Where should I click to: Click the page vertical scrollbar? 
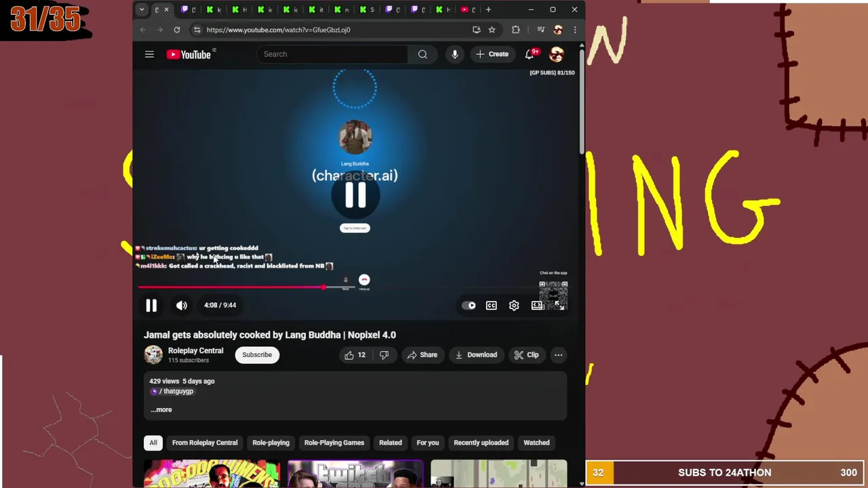click(582, 102)
